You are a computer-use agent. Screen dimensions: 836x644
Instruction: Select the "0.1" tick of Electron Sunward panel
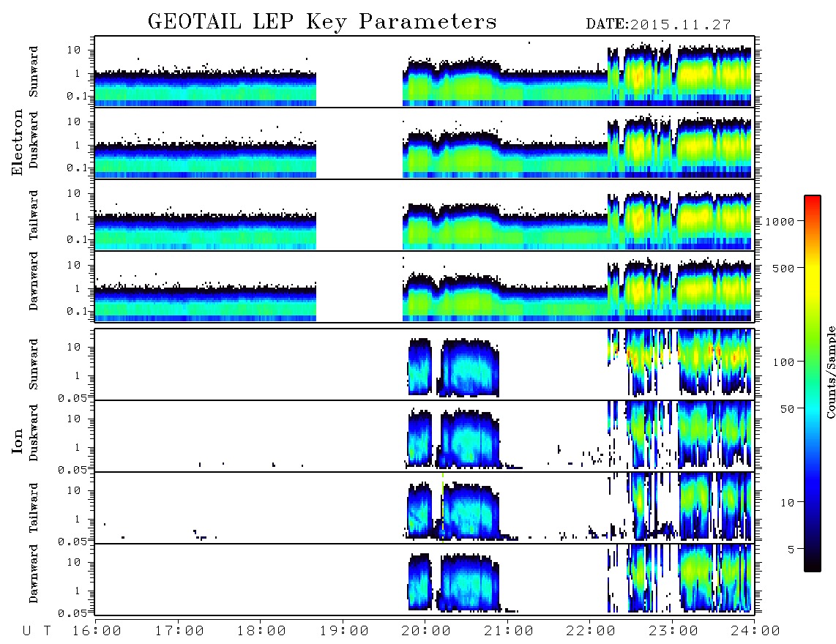76,96
